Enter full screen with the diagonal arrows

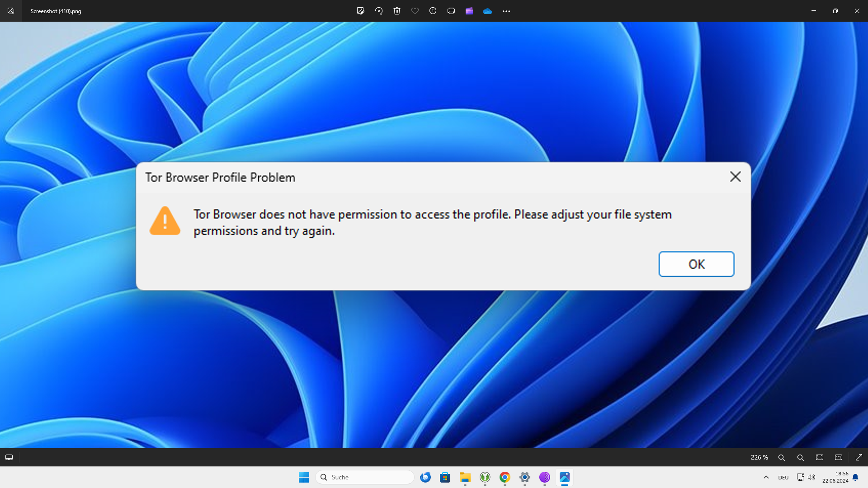[x=859, y=457]
